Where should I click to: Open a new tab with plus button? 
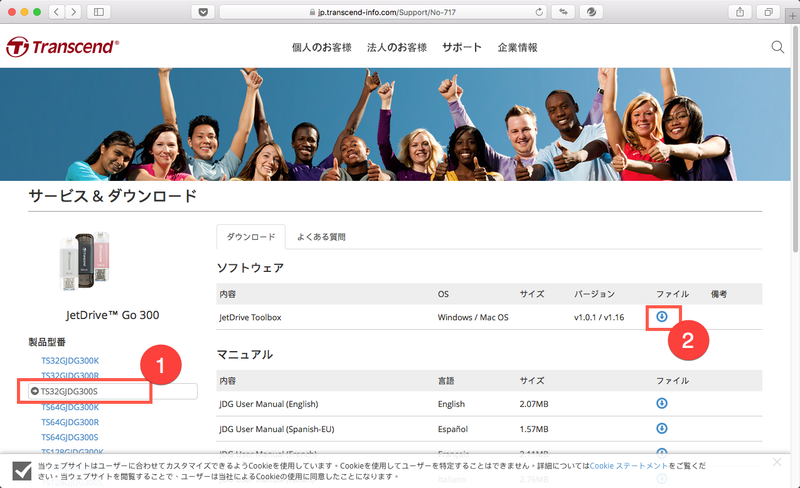[x=792, y=16]
